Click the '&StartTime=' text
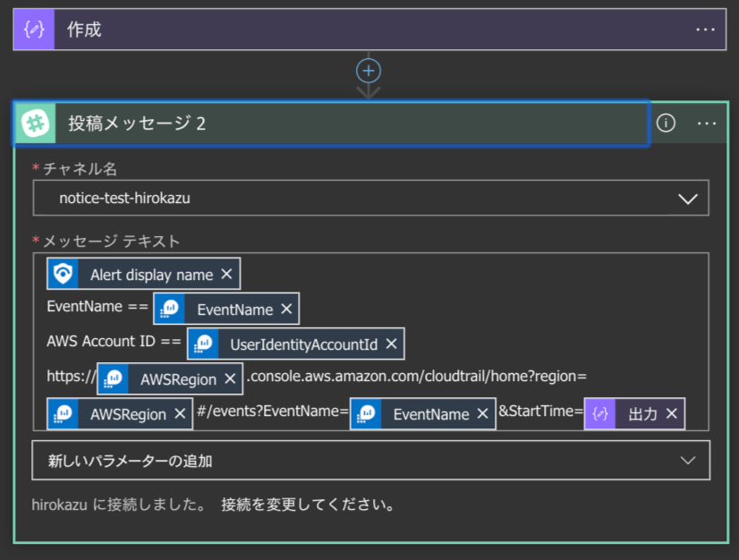Screen dimensions: 739x560 [540, 411]
